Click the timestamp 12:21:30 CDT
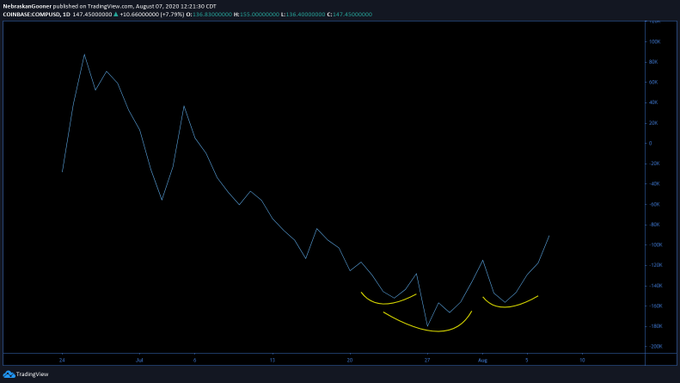This screenshot has height=383, width=680. pos(198,7)
